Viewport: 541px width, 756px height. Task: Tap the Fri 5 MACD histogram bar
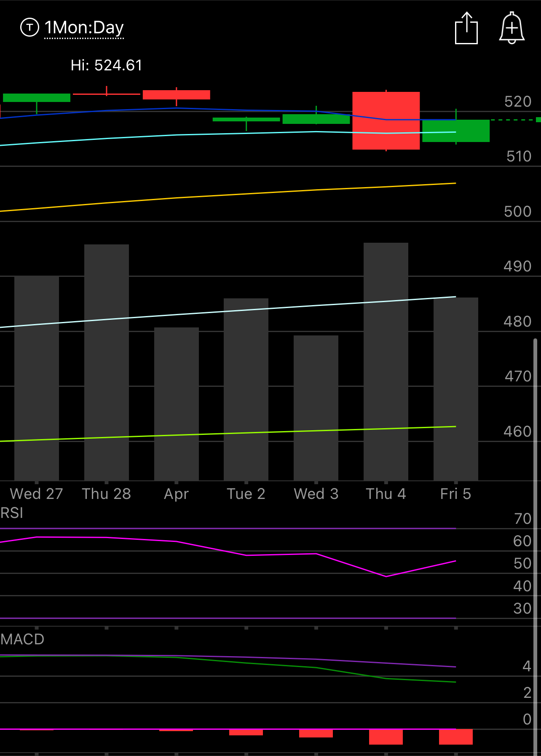point(456,737)
